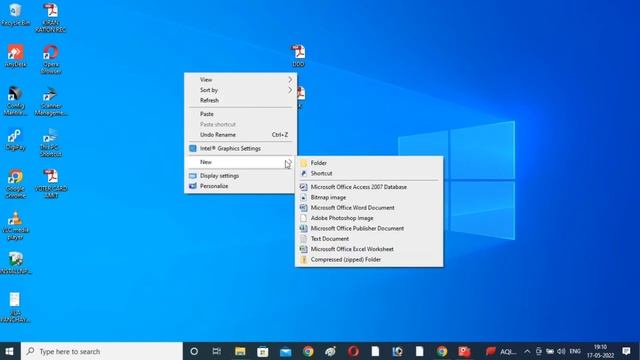Viewport: 640px width, 360px height.
Task: Open the Mail app on taskbar
Action: click(286, 351)
